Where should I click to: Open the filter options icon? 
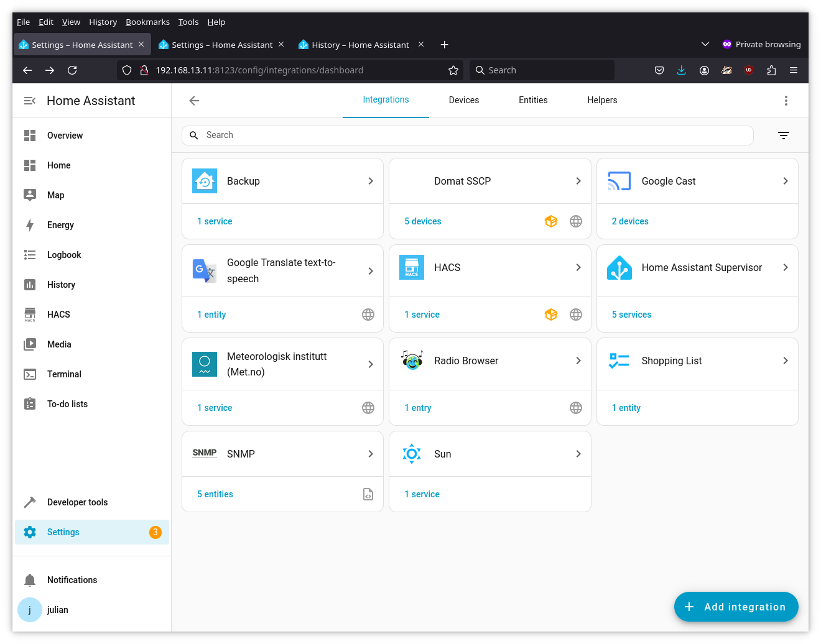(784, 136)
